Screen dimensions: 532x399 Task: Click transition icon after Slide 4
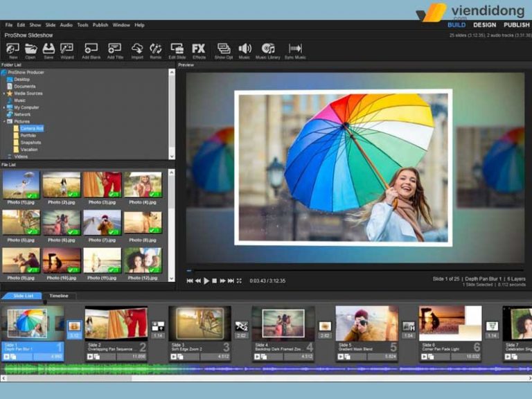click(x=325, y=326)
